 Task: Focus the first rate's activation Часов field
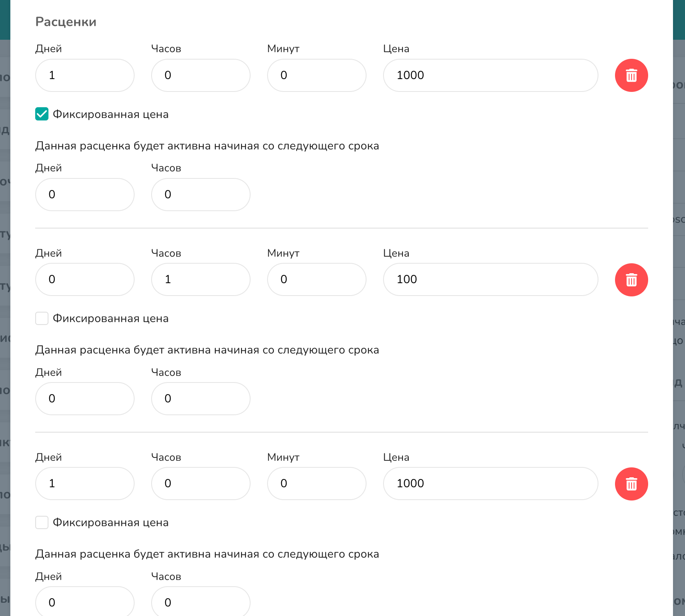point(201,195)
